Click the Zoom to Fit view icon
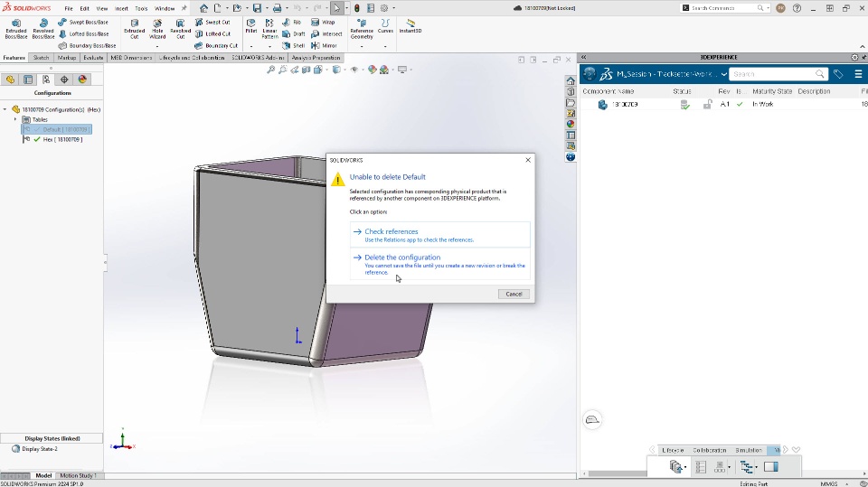The height and width of the screenshot is (487, 868). point(270,70)
